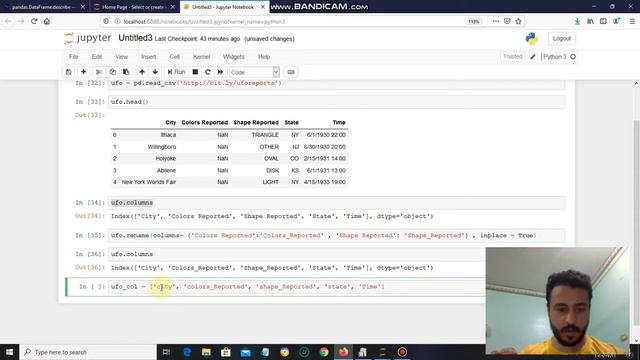The width and height of the screenshot is (640, 360).
Task: Go to browser home page icon
Action: click(x=47, y=21)
